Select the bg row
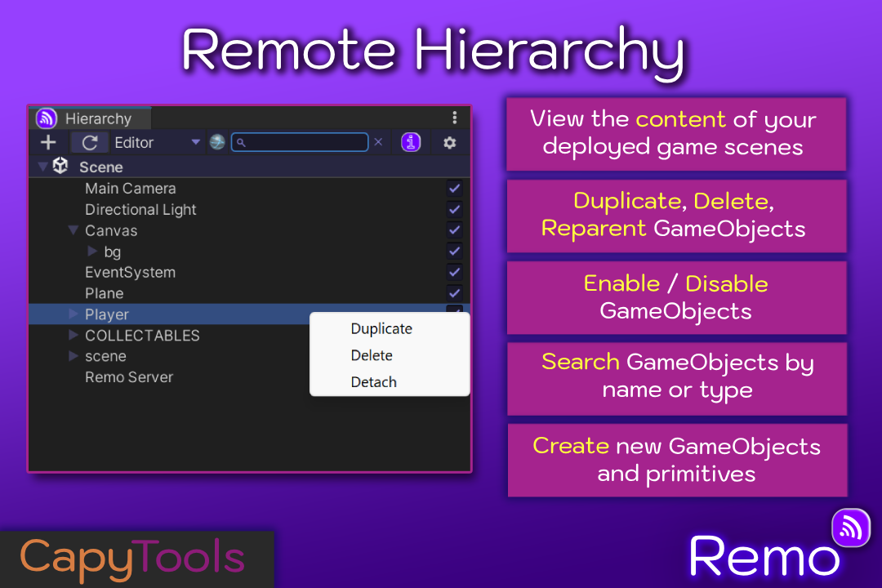Screen dimensions: 882x588 [x=249, y=251]
